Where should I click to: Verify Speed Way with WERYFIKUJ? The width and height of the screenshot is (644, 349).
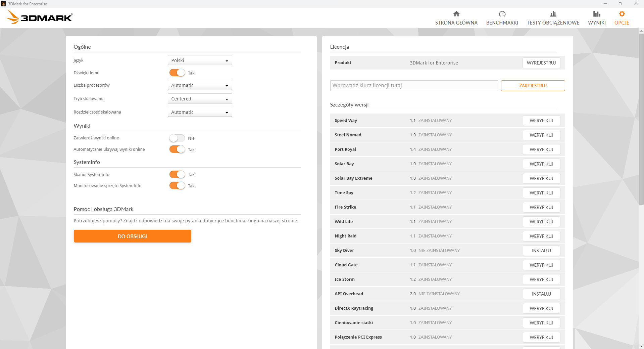541,121
